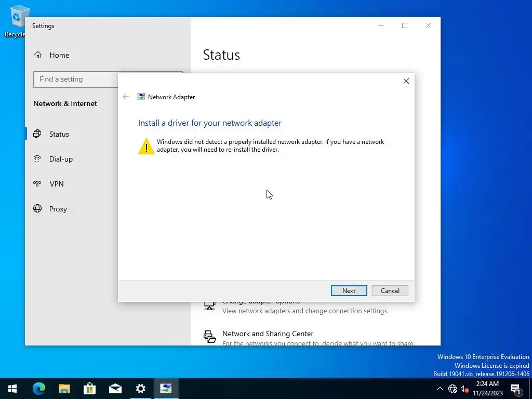
Task: Maximize the Settings window
Action: pos(405,26)
